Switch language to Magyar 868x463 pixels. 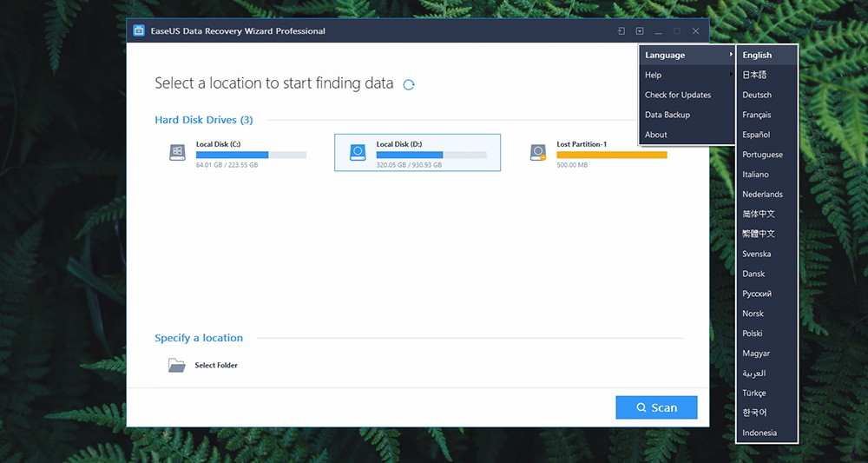tap(766, 354)
